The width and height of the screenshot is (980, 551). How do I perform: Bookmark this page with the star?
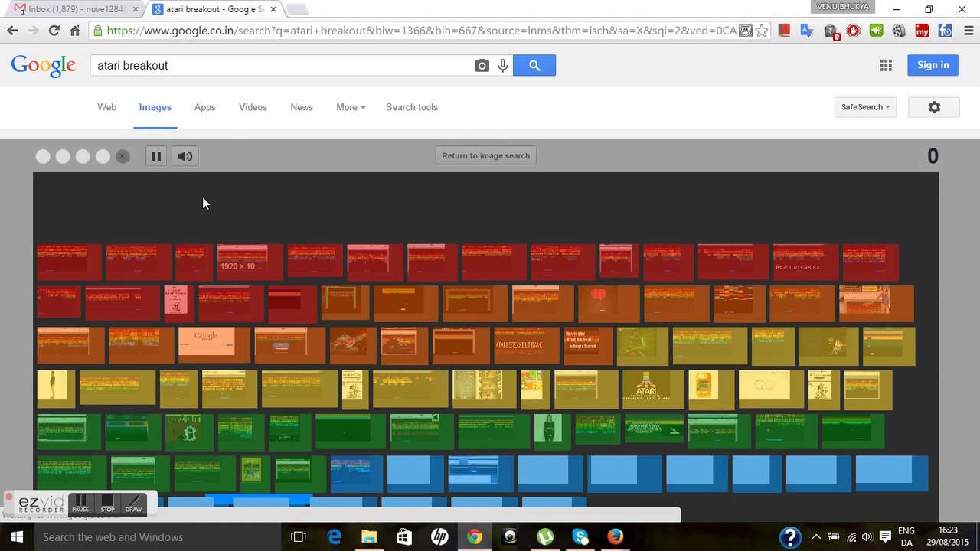762,31
